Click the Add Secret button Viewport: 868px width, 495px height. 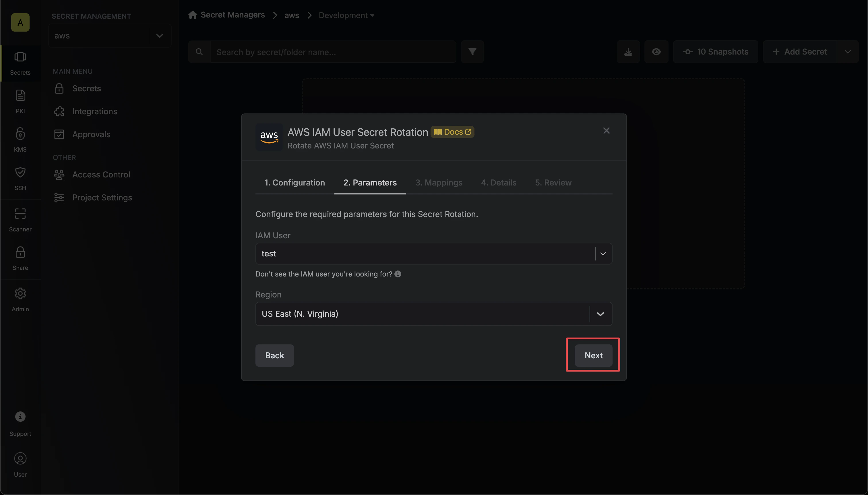click(800, 52)
